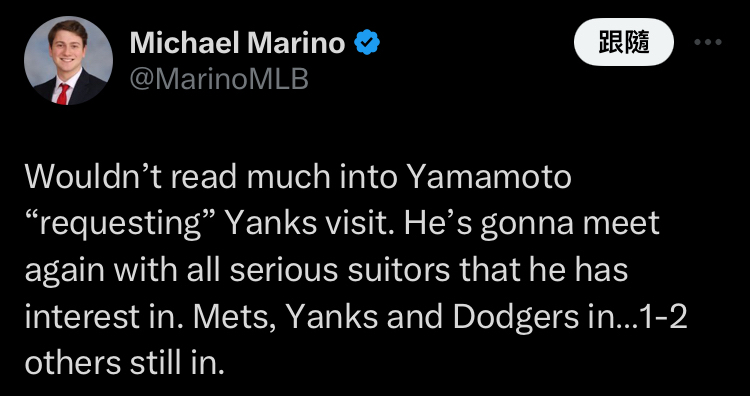Open the Michael Marino display name link
This screenshot has width=750, height=396.
point(237,43)
